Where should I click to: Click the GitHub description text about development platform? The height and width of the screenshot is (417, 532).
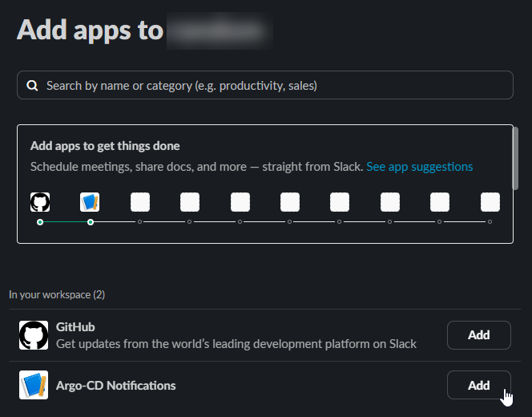tap(236, 344)
